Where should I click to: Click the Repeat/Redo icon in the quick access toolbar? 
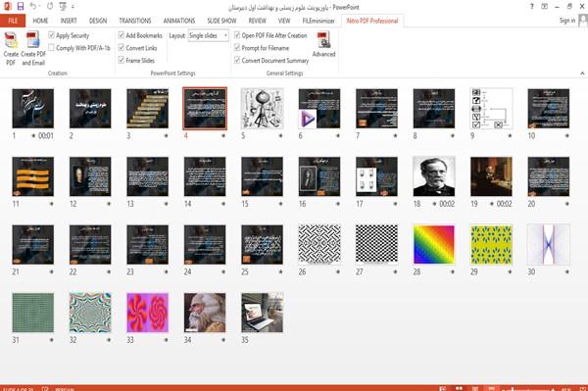click(x=50, y=7)
